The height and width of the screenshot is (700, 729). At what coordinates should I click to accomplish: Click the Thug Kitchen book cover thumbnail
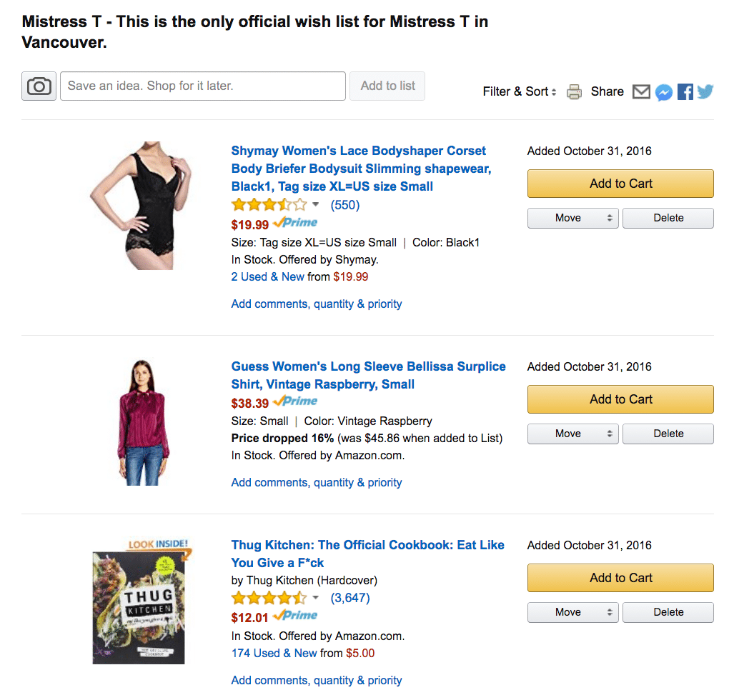pyautogui.click(x=139, y=604)
